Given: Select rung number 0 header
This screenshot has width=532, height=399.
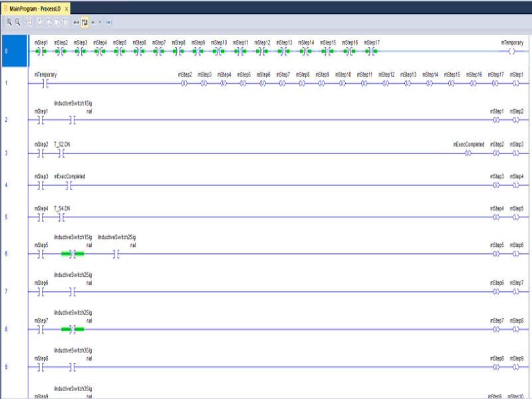Looking at the screenshot, I should (14, 51).
